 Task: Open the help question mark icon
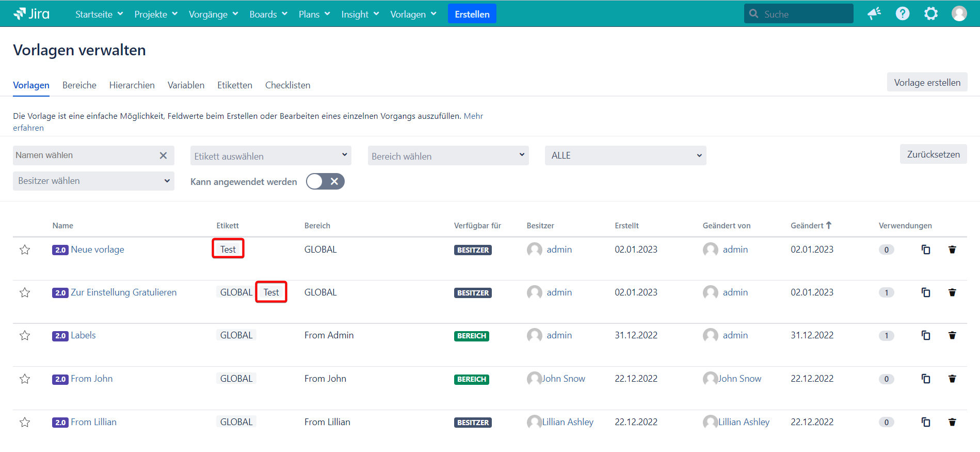[902, 14]
